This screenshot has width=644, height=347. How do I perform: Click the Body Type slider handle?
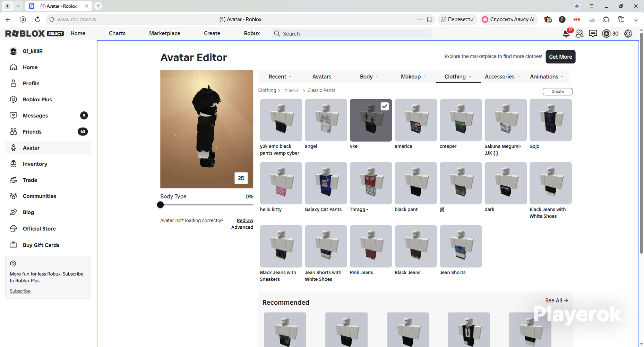click(x=160, y=205)
